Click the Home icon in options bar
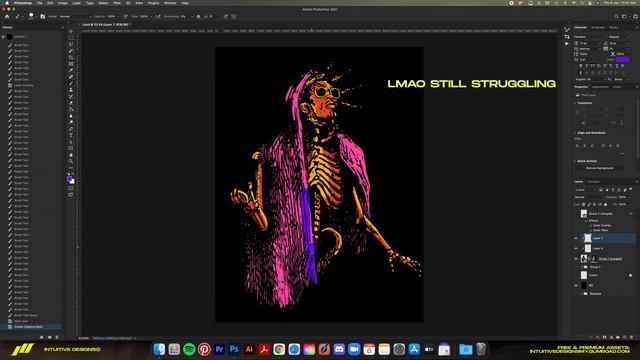The width and height of the screenshot is (640, 360). tap(7, 16)
